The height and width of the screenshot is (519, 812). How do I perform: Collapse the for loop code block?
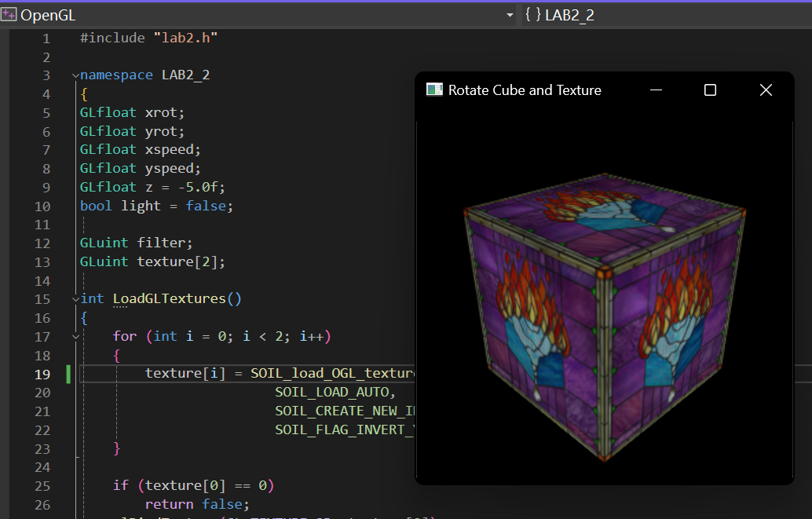pyautogui.click(x=75, y=337)
